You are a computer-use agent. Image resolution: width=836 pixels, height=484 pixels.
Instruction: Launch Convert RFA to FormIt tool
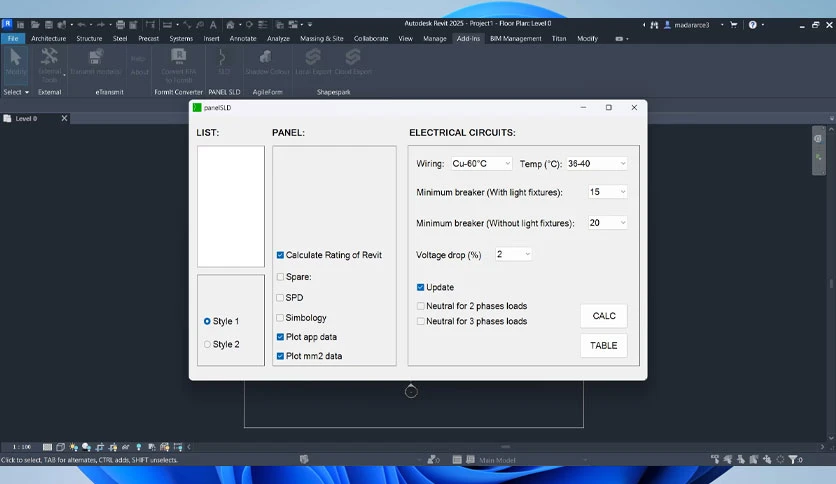tap(178, 65)
